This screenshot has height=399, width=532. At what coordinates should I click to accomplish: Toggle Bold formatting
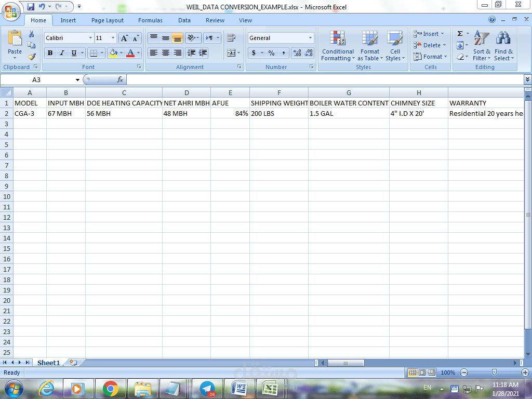[x=50, y=53]
